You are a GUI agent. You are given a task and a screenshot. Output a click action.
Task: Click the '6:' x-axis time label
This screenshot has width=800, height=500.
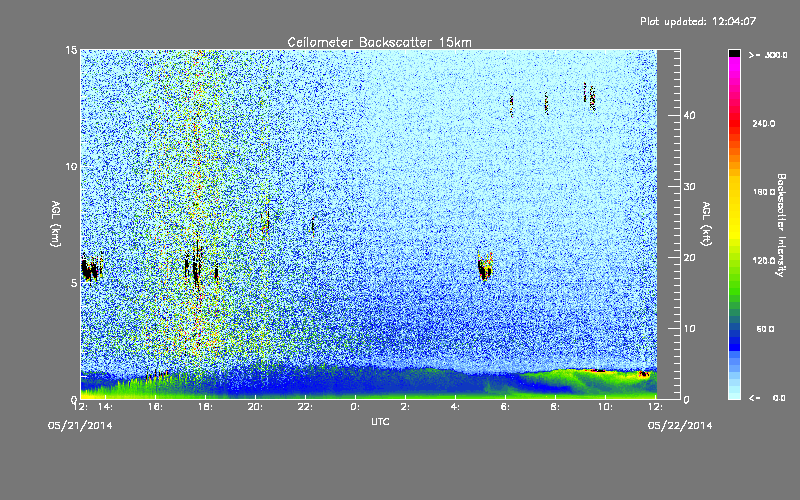tap(505, 407)
